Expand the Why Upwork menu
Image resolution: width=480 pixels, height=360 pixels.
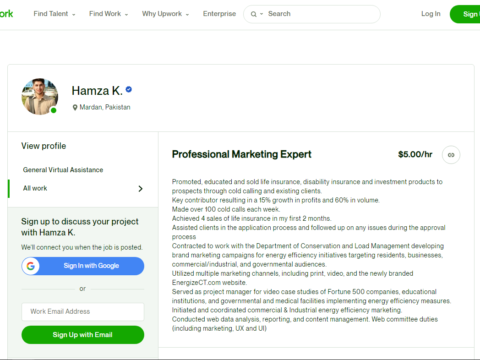pos(165,14)
